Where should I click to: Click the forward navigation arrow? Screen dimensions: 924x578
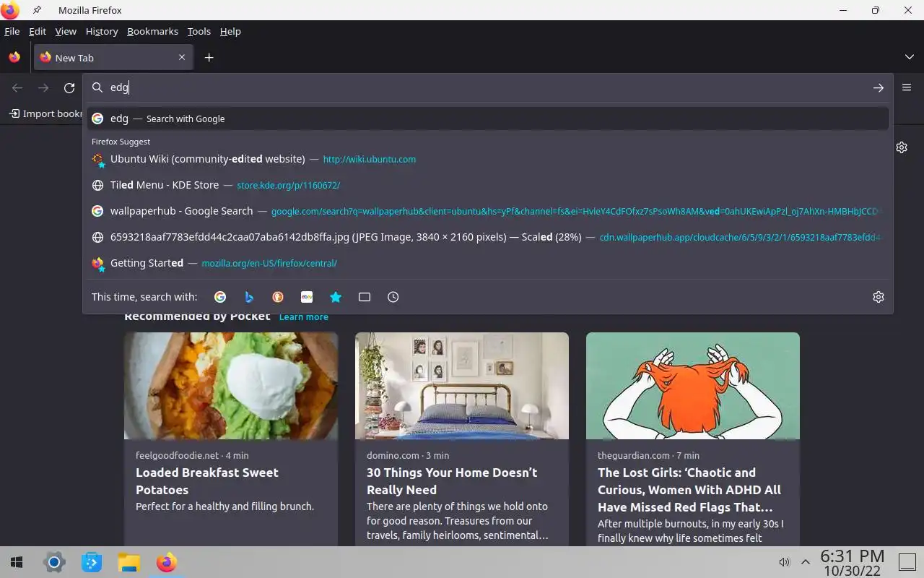pos(43,87)
